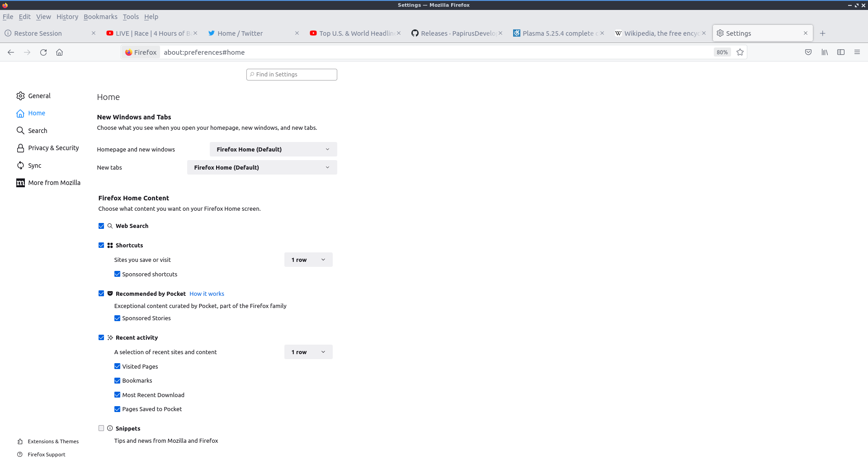Disable Sponsored shortcuts checkbox
The height and width of the screenshot is (474, 868).
[x=118, y=274]
